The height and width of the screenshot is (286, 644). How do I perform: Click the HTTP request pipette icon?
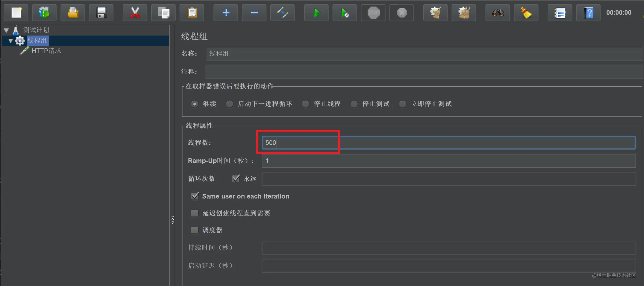24,51
